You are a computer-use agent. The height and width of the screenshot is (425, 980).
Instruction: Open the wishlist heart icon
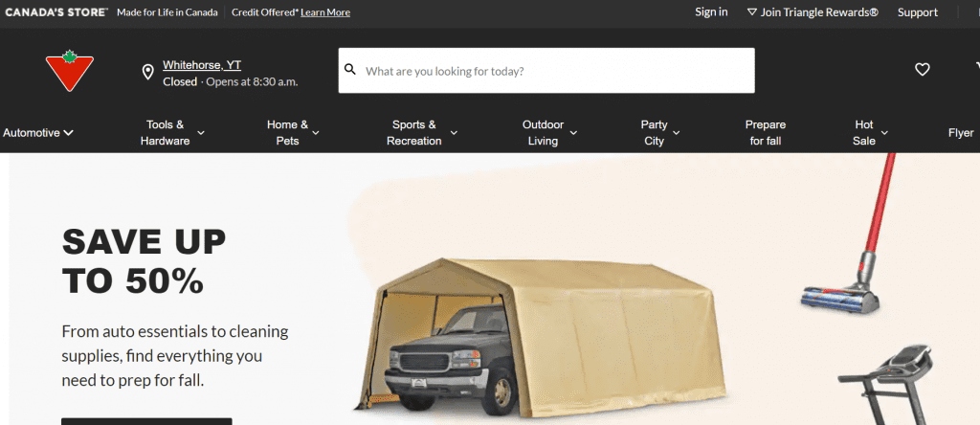923,69
